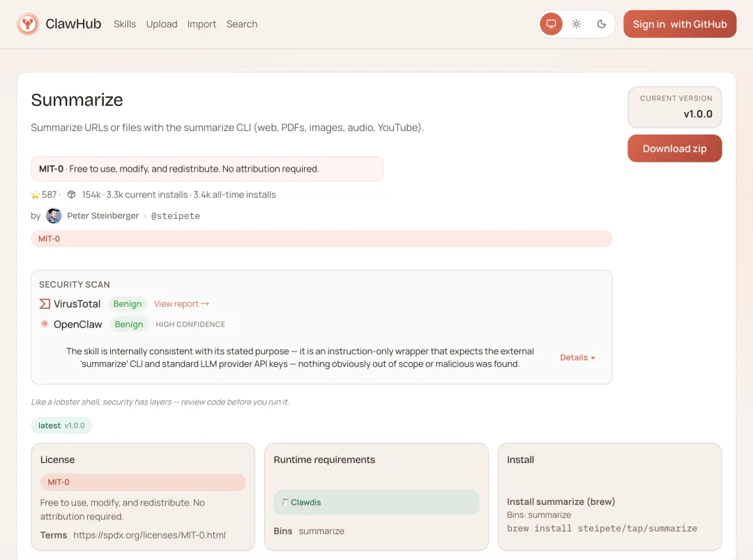
Task: Click the Summarize page title
Action: pos(77,100)
